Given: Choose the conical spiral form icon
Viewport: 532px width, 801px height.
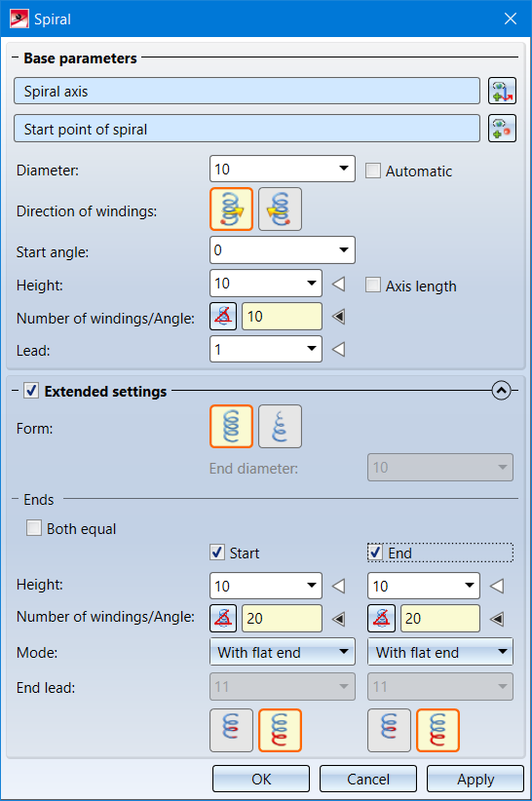Looking at the screenshot, I should [280, 427].
